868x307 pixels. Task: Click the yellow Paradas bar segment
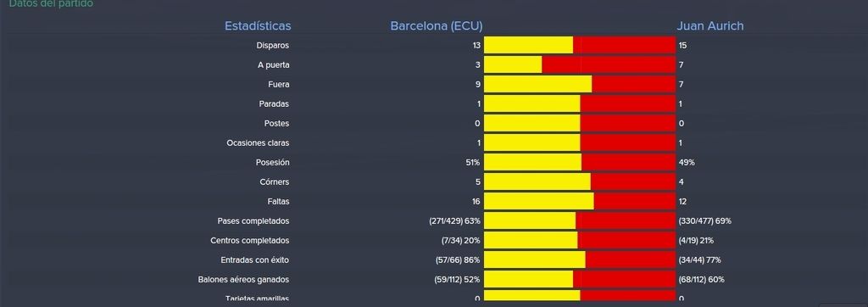pos(532,103)
